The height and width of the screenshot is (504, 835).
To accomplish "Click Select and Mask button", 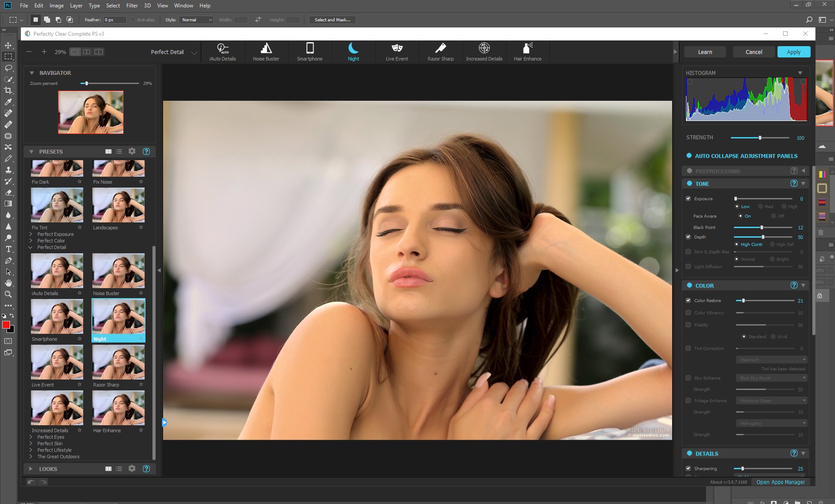I will (332, 20).
